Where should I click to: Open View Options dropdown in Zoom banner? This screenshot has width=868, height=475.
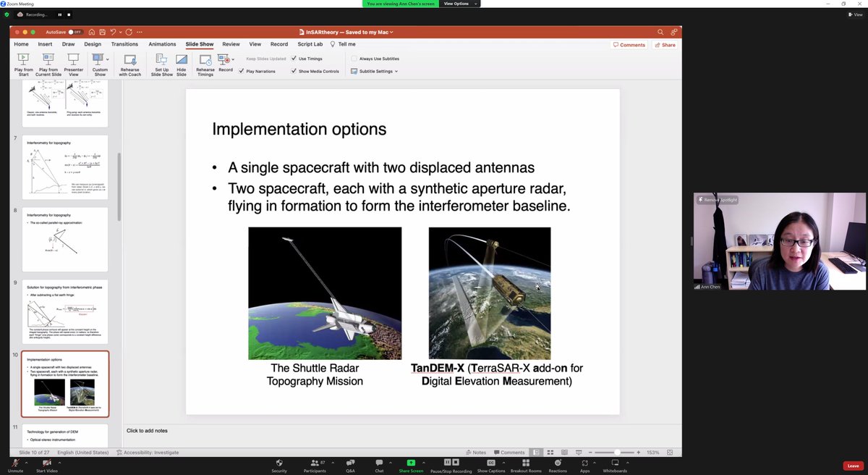coord(460,4)
